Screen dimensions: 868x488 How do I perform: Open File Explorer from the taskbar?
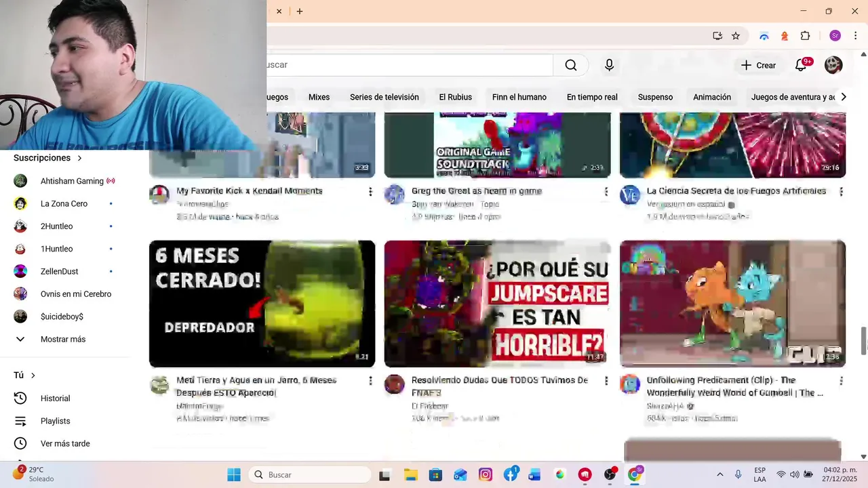(x=410, y=474)
